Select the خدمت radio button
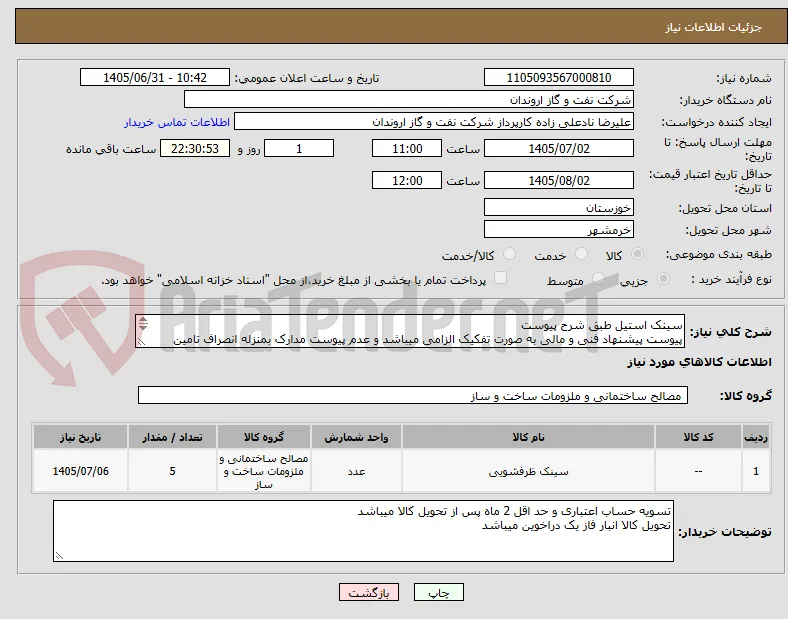Viewport: 788px width, 619px height. tap(581, 254)
